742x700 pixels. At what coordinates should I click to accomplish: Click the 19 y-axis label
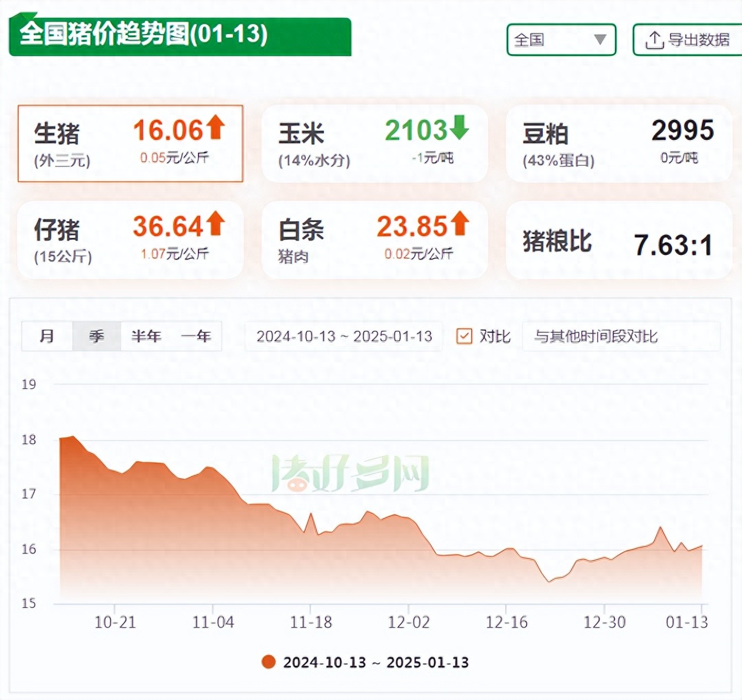click(29, 384)
